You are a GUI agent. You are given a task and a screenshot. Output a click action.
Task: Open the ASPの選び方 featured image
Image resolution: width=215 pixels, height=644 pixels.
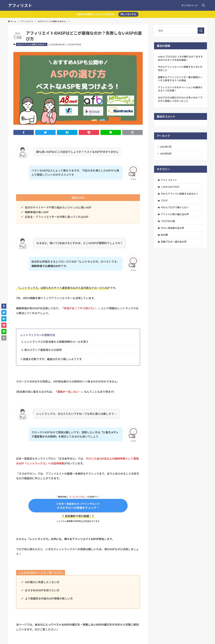(x=78, y=88)
